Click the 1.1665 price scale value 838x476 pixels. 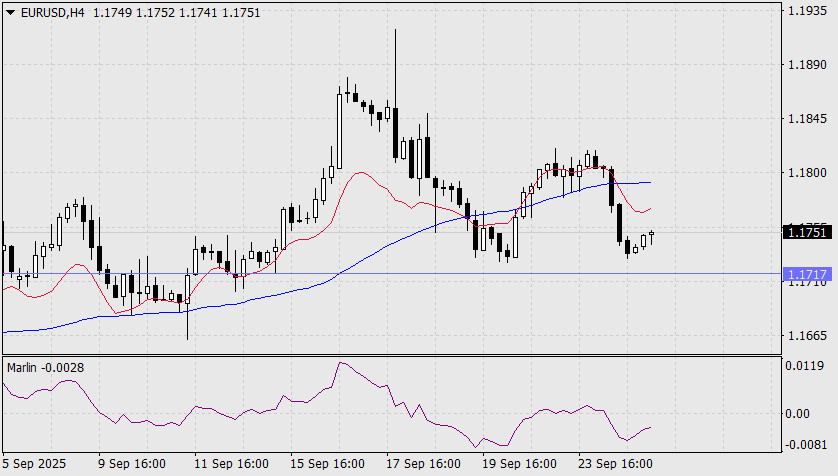tap(807, 335)
